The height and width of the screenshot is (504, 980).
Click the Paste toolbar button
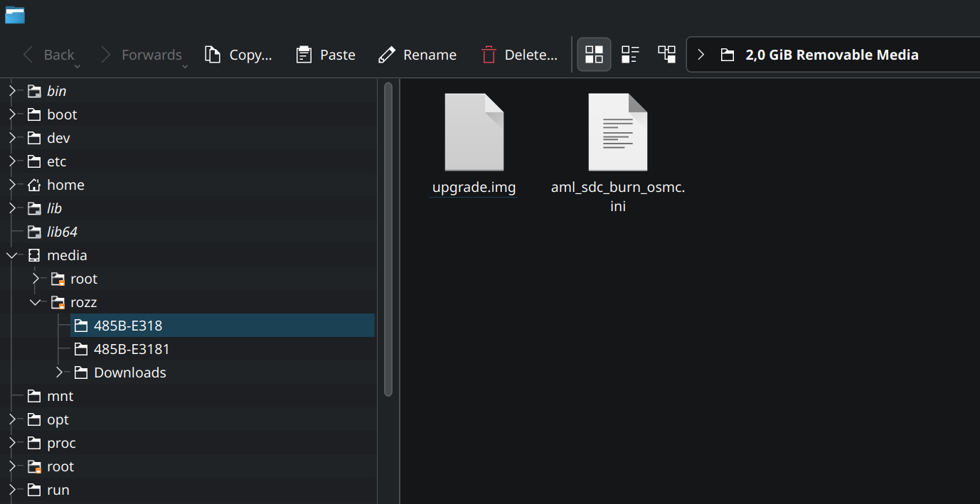tap(326, 55)
